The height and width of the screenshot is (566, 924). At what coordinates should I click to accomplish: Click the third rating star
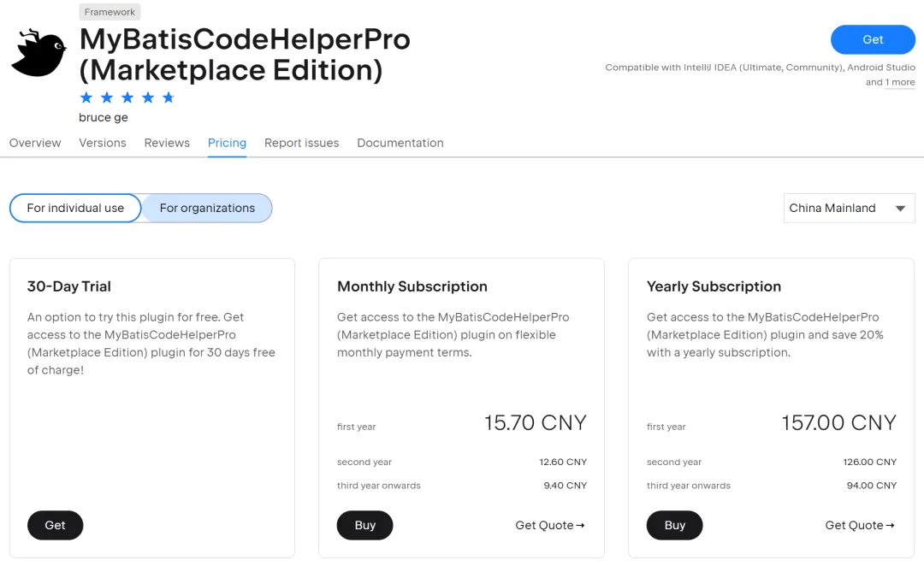(x=127, y=97)
